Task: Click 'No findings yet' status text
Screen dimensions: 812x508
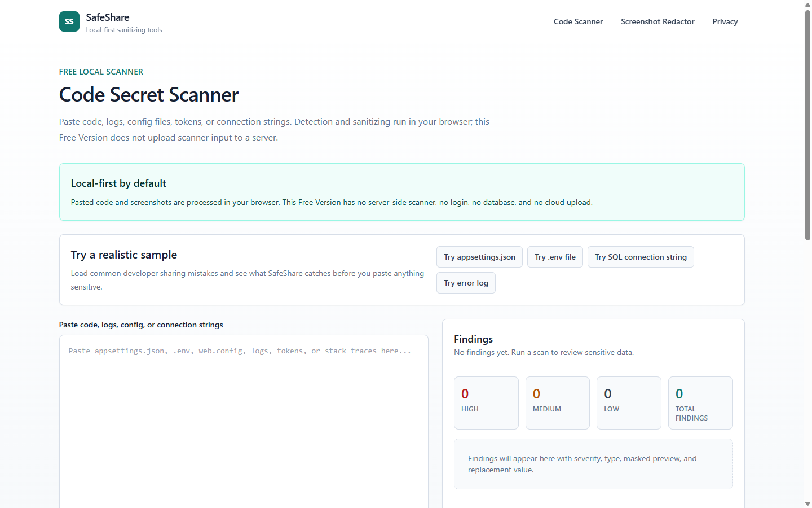Action: [x=544, y=352]
